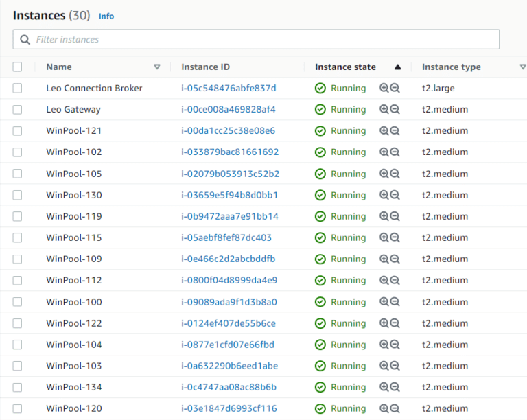
Task: Select the WinPool-102 row checkbox
Action: [17, 152]
